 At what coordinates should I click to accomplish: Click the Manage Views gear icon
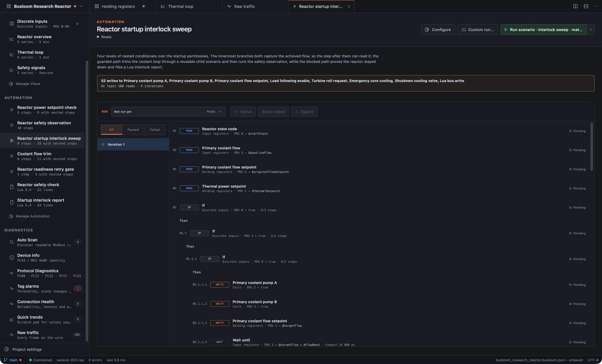tap(11, 84)
